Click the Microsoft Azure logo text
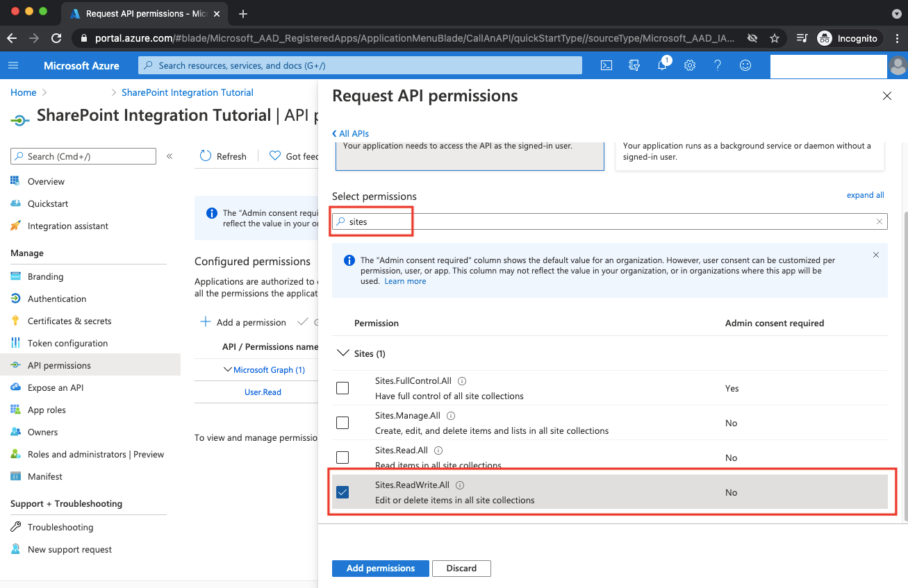Screen dimensions: 908x588 (81, 65)
